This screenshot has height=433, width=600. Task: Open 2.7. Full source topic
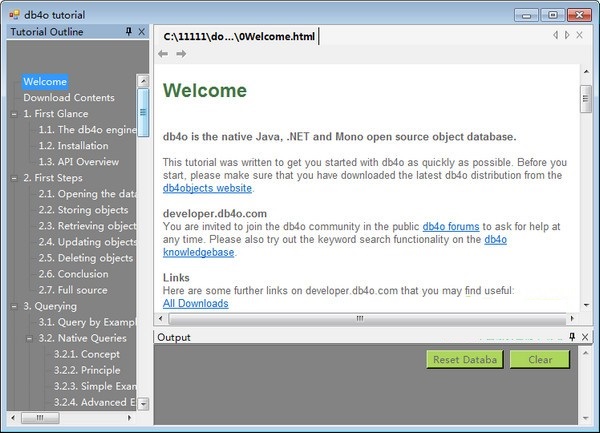pyautogui.click(x=73, y=290)
